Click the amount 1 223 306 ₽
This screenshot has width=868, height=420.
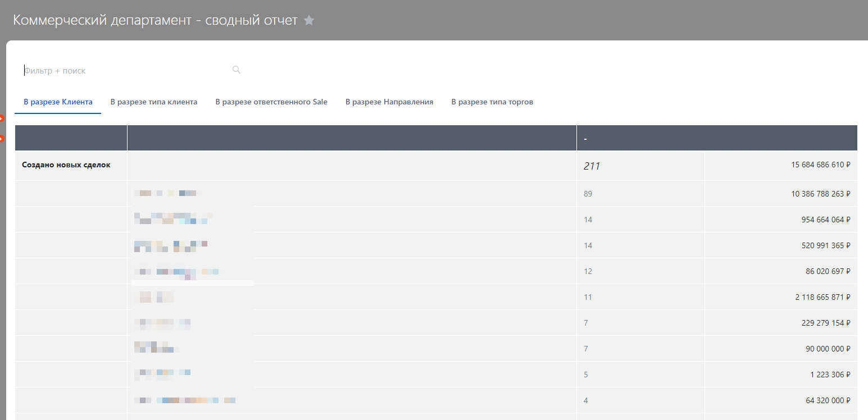click(831, 375)
